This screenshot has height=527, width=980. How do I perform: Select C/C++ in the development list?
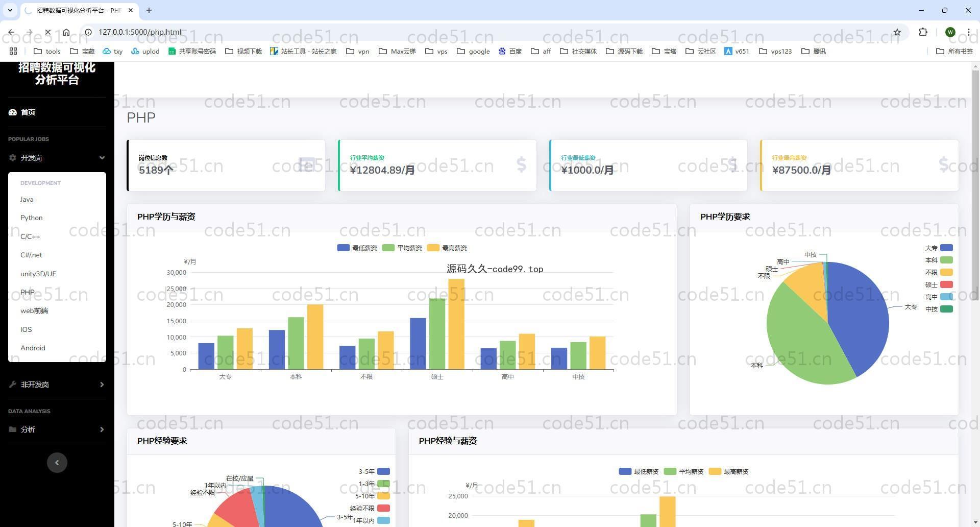coord(30,236)
